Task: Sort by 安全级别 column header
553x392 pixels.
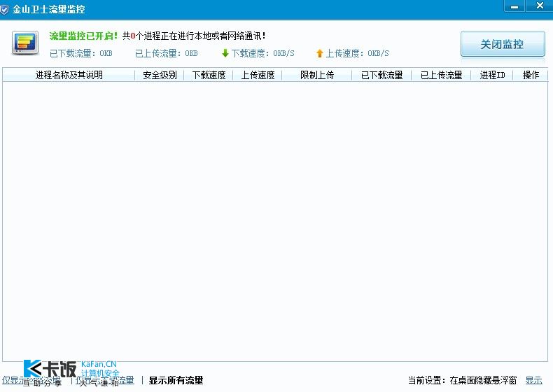Action: coord(160,75)
